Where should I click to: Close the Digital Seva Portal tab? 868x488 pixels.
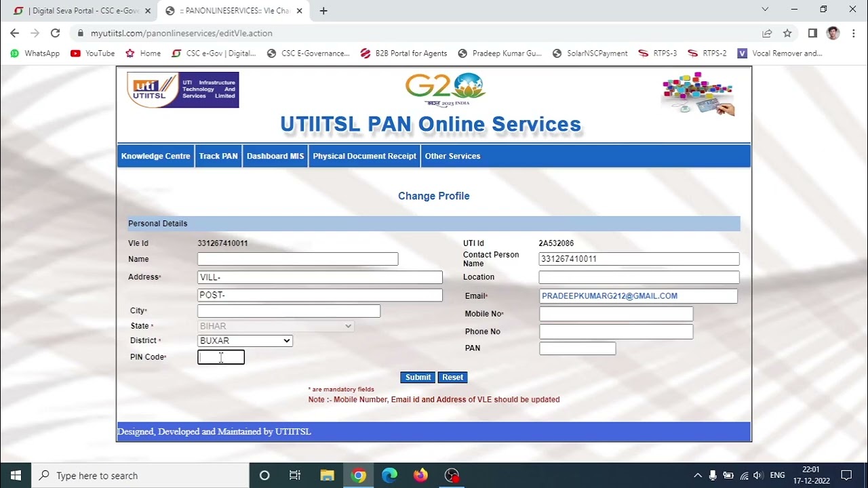148,11
